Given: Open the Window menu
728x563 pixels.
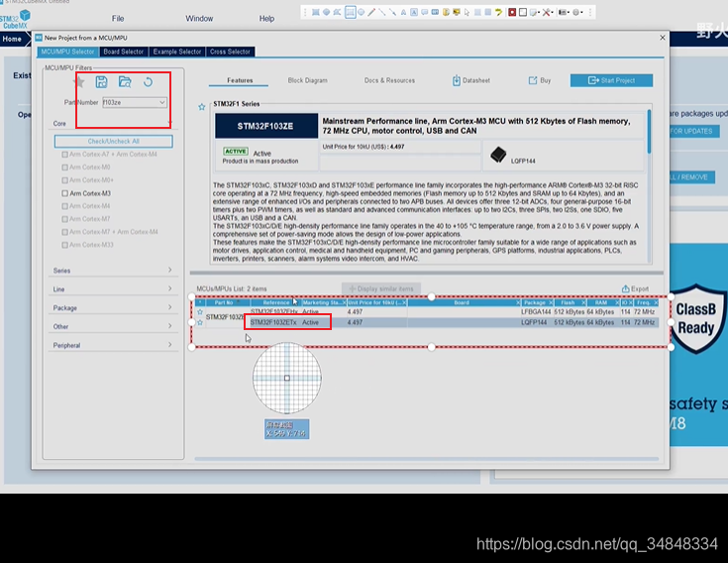Looking at the screenshot, I should click(199, 19).
